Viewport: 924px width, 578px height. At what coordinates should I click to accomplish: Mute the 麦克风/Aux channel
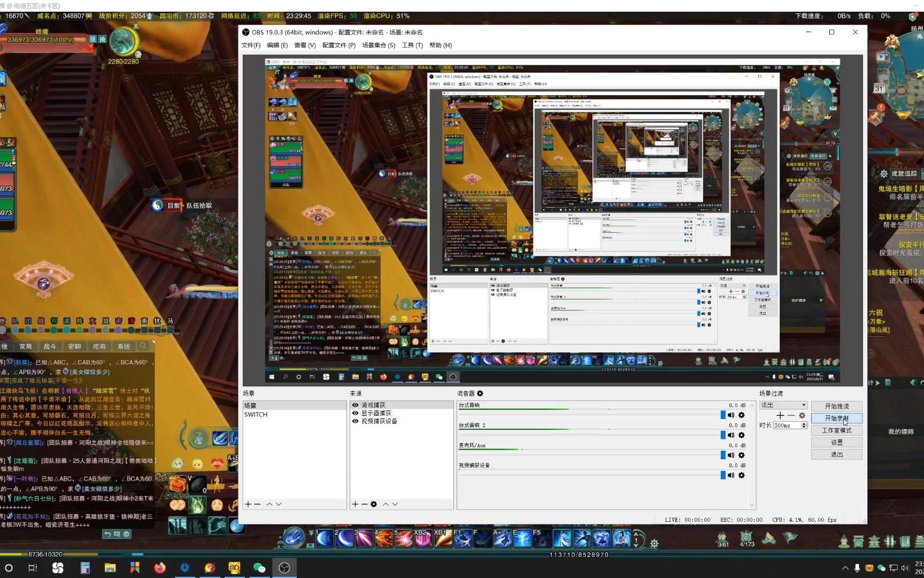click(x=731, y=455)
